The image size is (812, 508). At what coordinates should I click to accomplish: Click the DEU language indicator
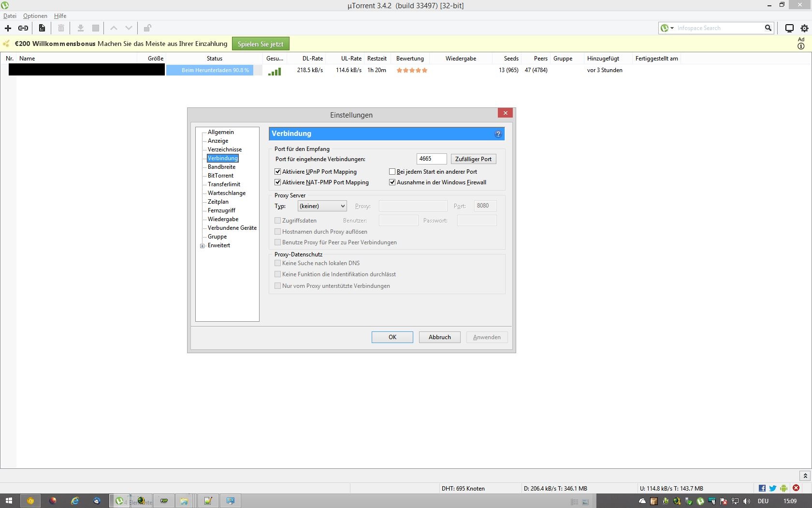pos(763,501)
